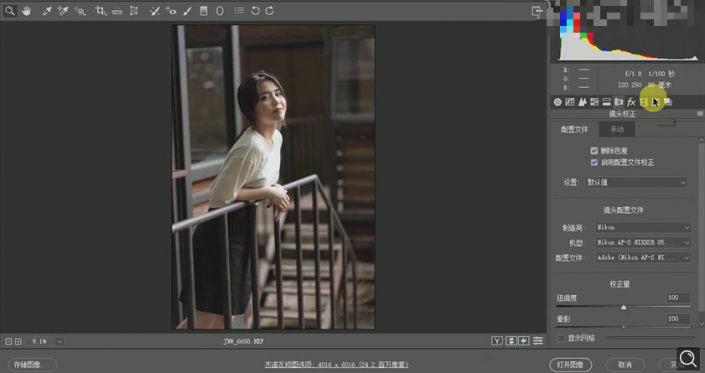This screenshot has height=373, width=705.
Task: Switch to the 手动 tab
Action: click(617, 129)
